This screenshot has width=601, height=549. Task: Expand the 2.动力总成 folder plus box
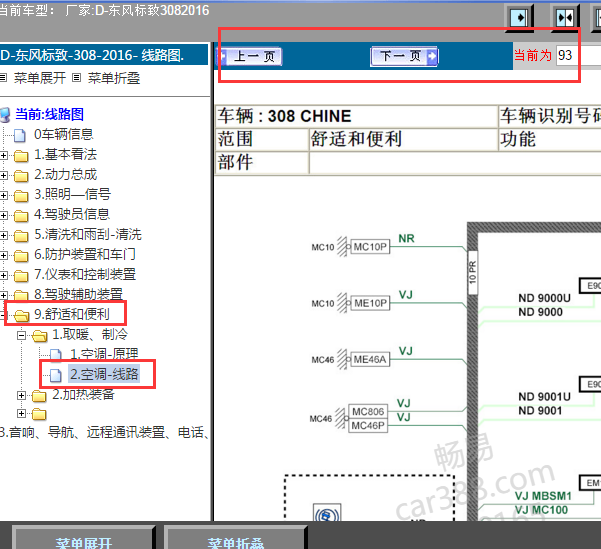coord(3,175)
